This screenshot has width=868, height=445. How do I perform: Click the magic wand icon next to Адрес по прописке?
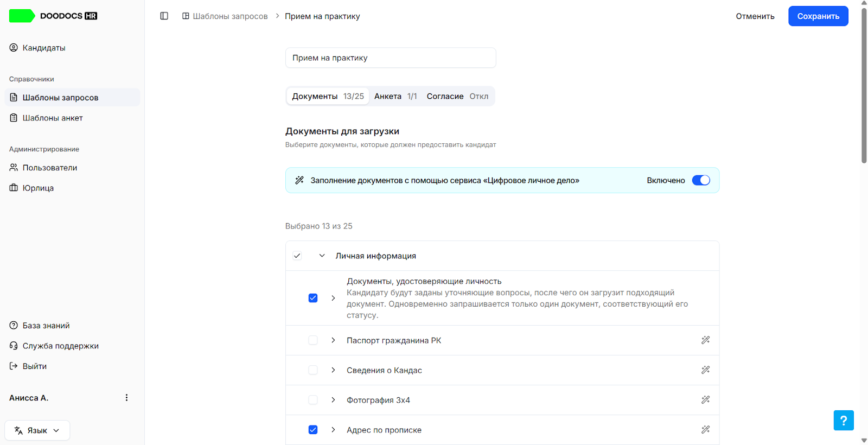point(705,430)
